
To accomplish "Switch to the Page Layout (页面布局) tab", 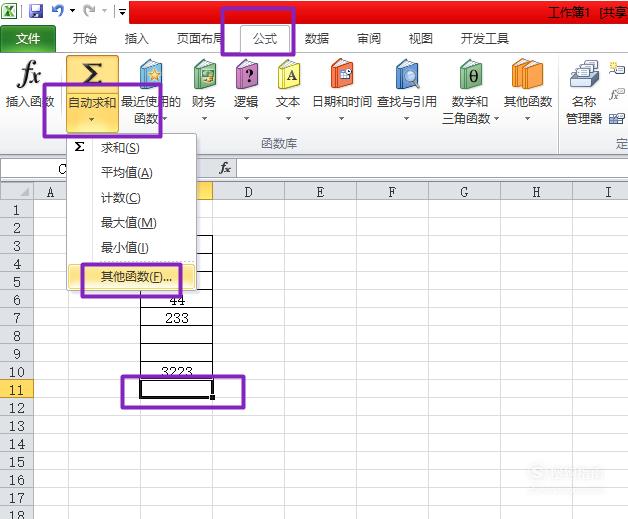I will coord(201,39).
